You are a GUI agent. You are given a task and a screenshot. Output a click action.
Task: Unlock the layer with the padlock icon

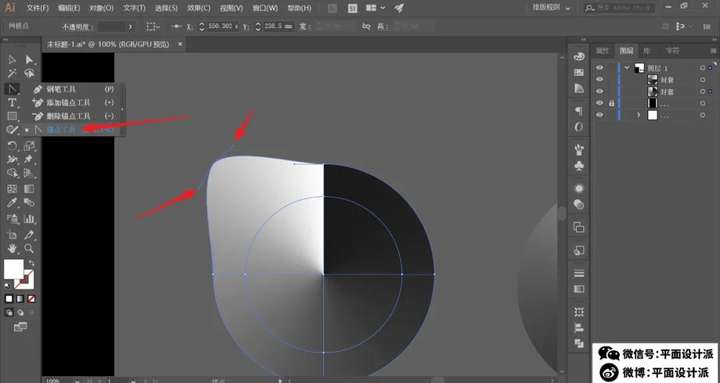tap(611, 103)
